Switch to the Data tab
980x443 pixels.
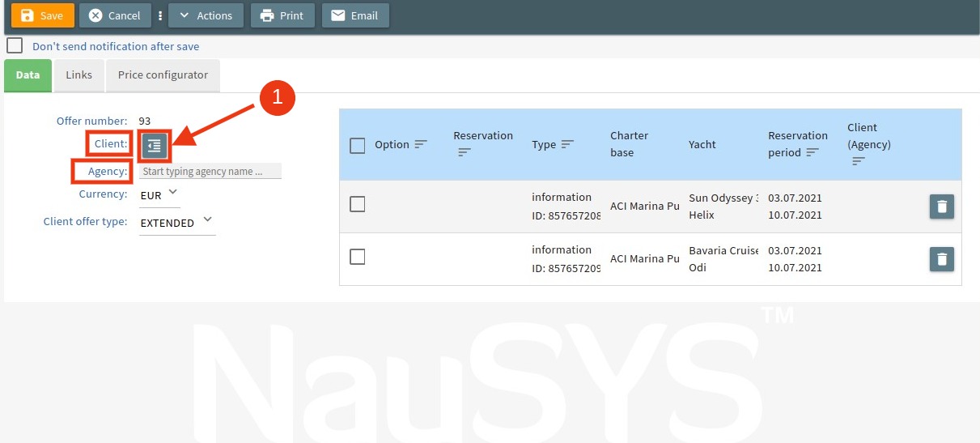pyautogui.click(x=28, y=75)
